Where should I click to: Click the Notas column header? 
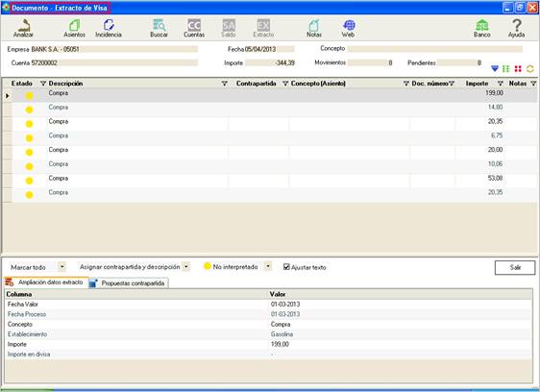coord(518,84)
